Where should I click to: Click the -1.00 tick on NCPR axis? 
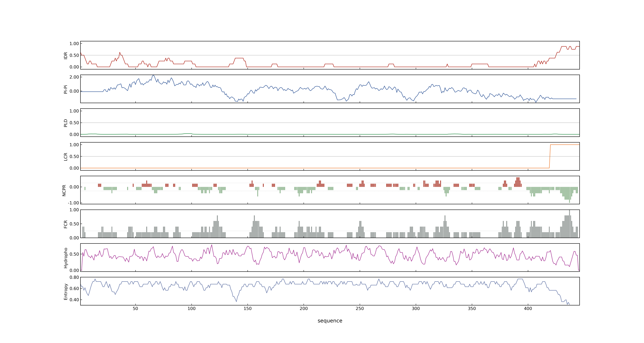coord(73,203)
